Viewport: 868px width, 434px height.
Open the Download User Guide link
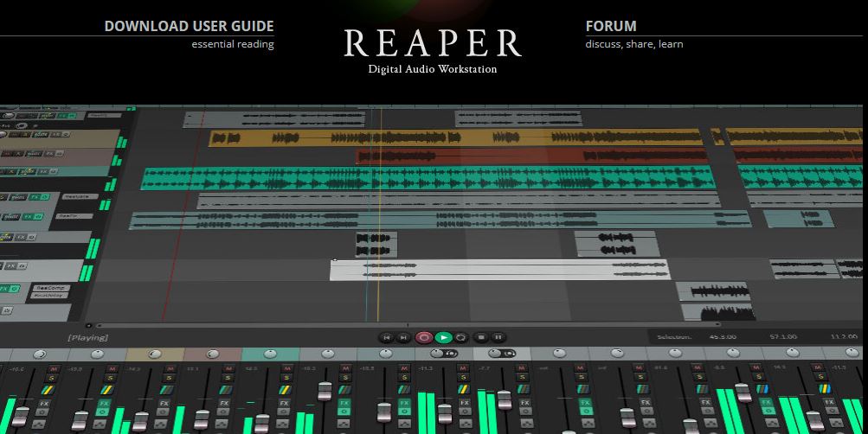pos(189,26)
